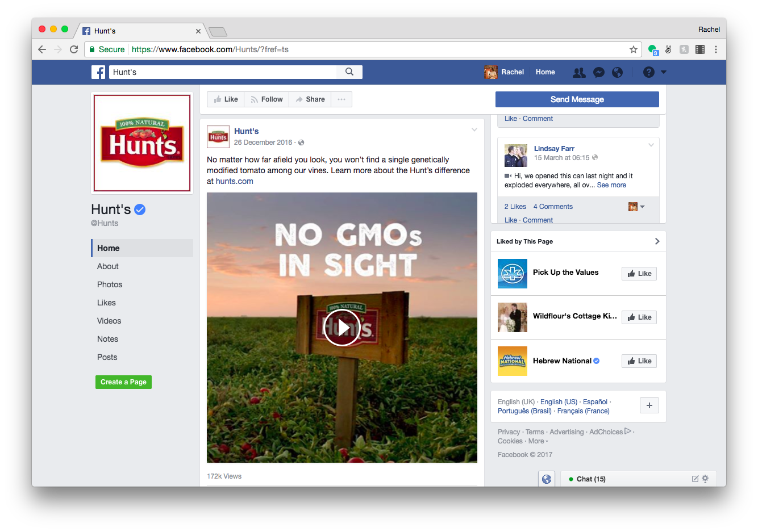The image size is (758, 532).
Task: Click the Facebook logo in the blue bar
Action: [98, 72]
